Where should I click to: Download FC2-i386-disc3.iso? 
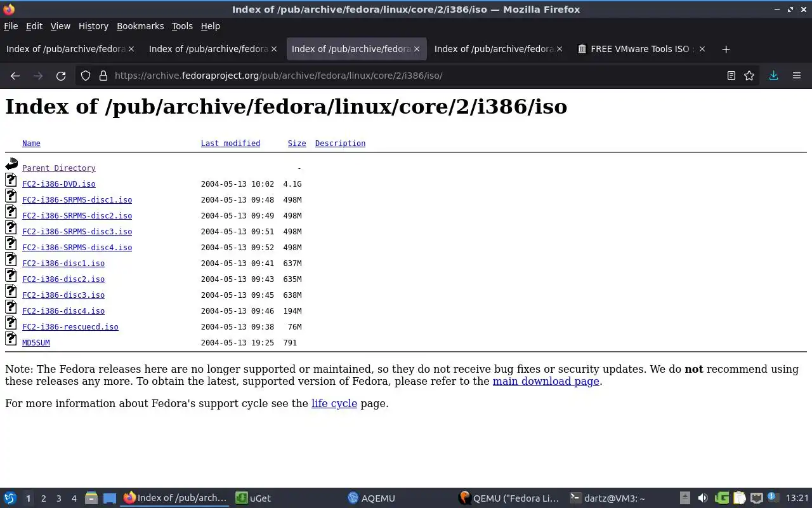click(x=63, y=295)
